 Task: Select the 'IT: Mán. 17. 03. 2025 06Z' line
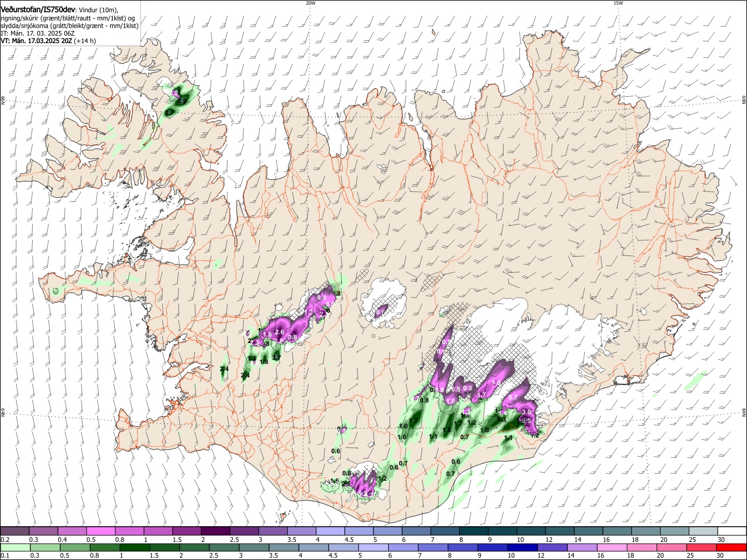pyautogui.click(x=37, y=33)
